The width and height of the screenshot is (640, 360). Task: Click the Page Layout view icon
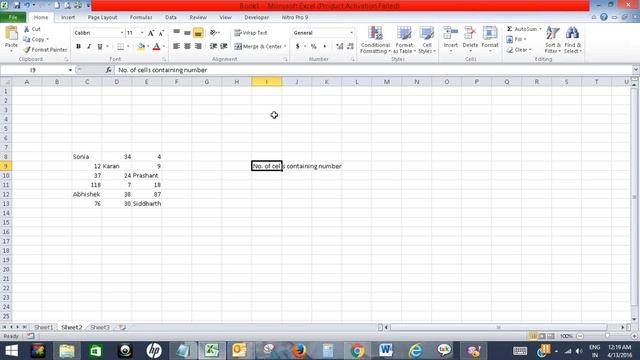click(542, 336)
